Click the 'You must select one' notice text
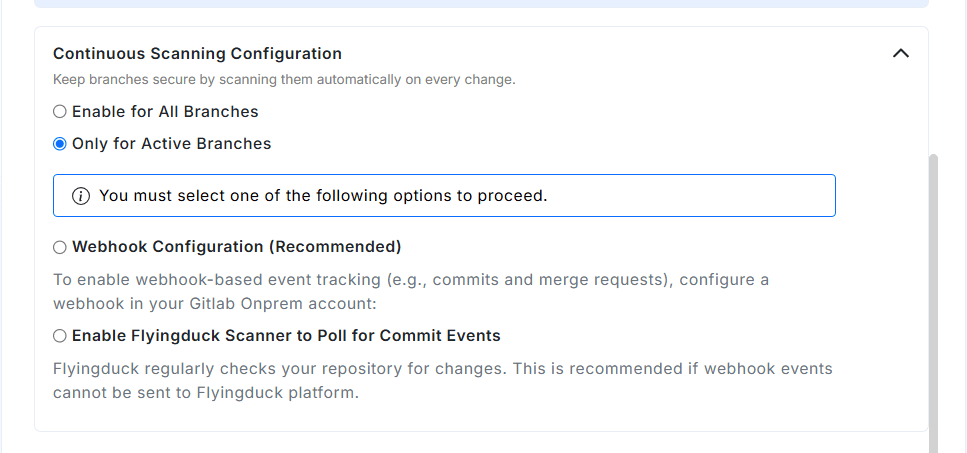Viewport: 967px width, 453px height. coord(323,196)
